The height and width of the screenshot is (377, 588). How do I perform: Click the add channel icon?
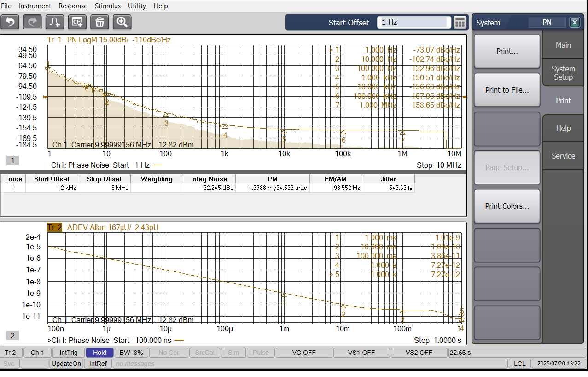click(77, 22)
